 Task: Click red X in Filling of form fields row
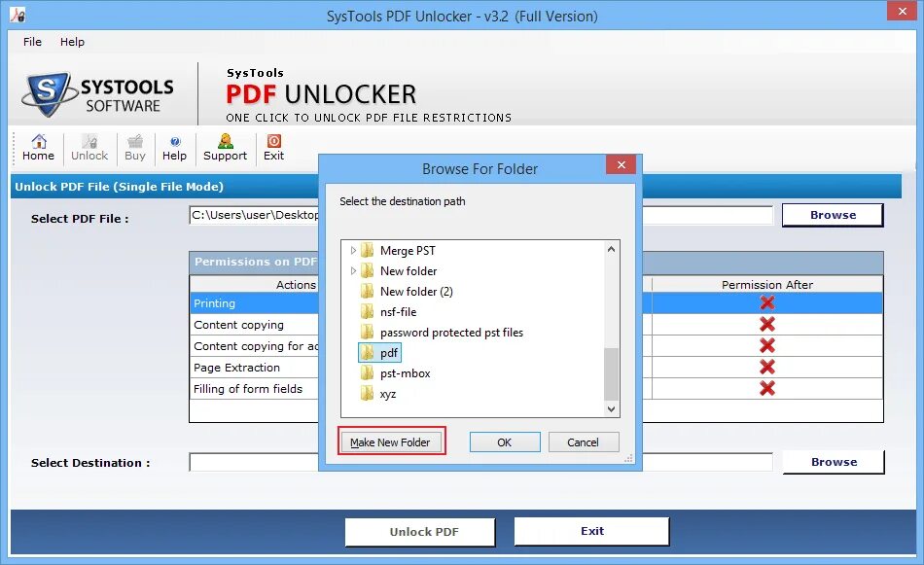(x=767, y=388)
